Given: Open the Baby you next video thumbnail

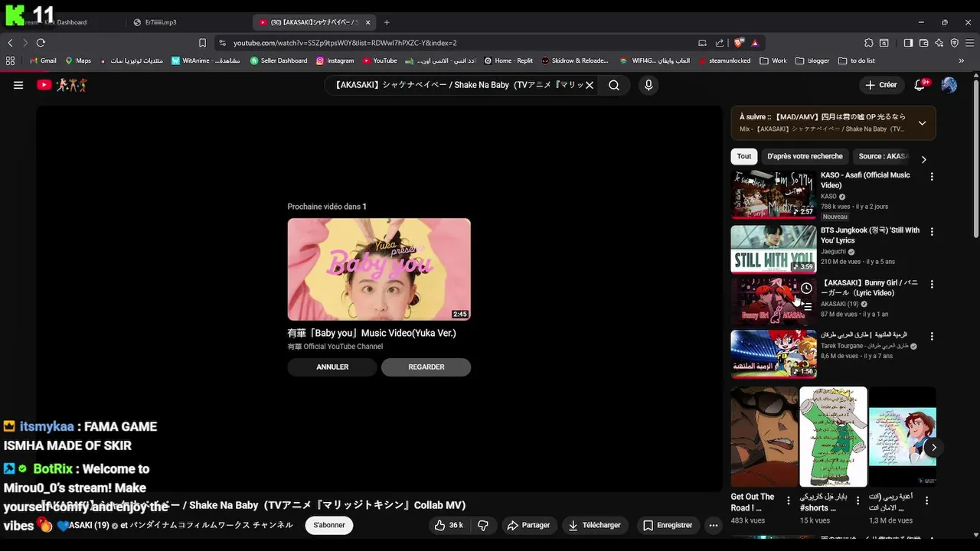Looking at the screenshot, I should pos(379,269).
